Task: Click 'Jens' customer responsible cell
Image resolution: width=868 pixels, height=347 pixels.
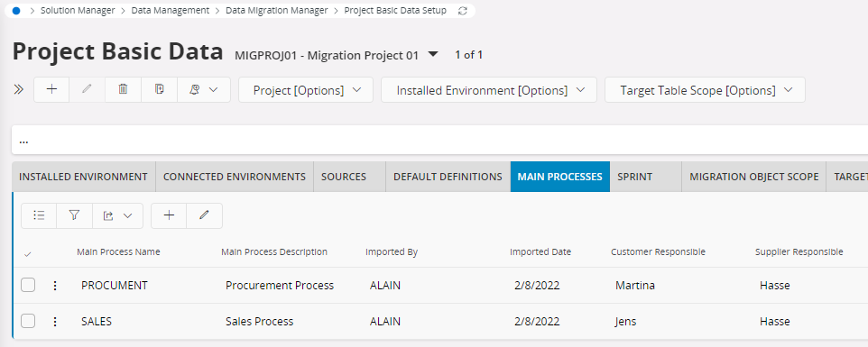Action: [625, 322]
